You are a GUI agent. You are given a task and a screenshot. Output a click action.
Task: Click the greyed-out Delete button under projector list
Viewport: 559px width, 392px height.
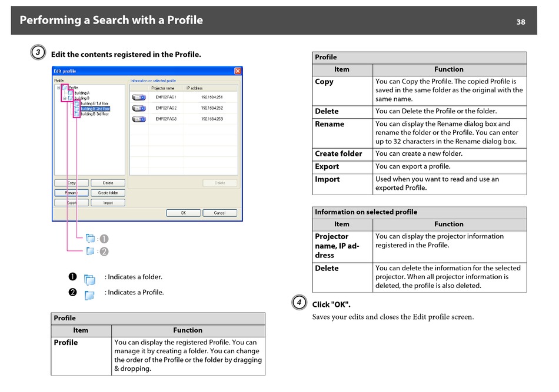click(x=220, y=183)
